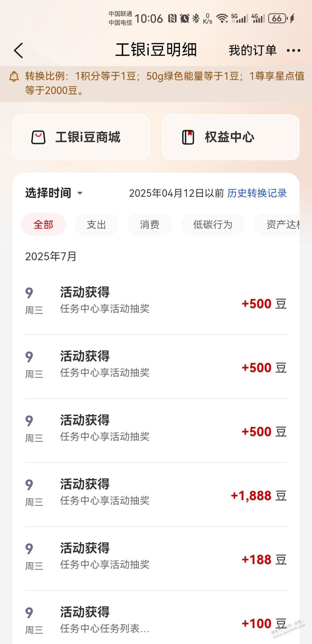Image resolution: width=312 pixels, height=644 pixels.
Task: Tap the notification bell icon
Action: tap(14, 77)
